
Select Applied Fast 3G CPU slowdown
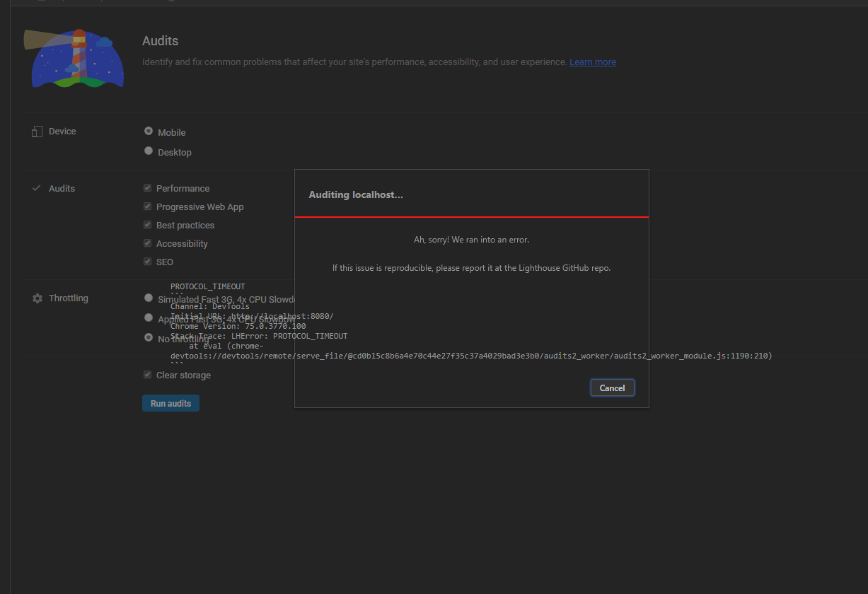149,317
